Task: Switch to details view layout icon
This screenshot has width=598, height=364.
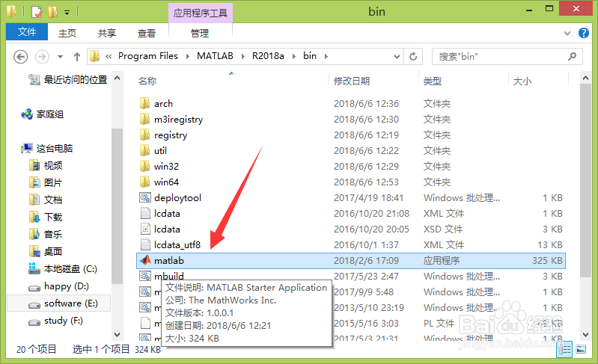Action: (565, 349)
